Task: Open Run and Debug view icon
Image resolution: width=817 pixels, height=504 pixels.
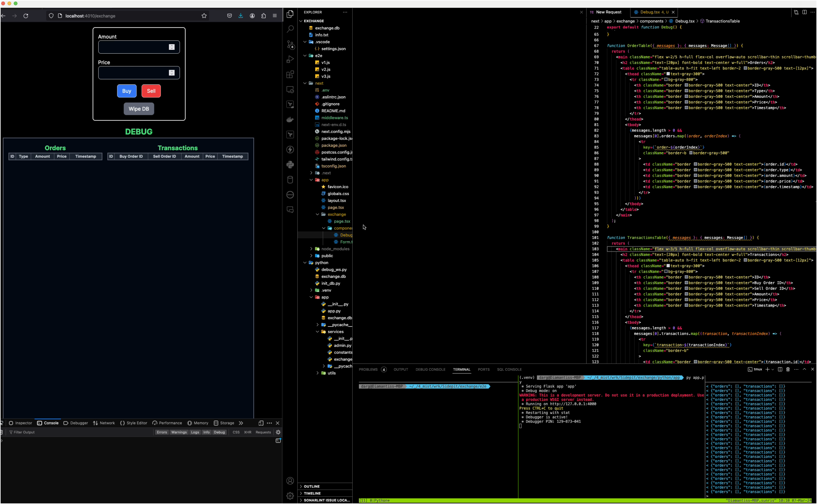Action: 290,59
